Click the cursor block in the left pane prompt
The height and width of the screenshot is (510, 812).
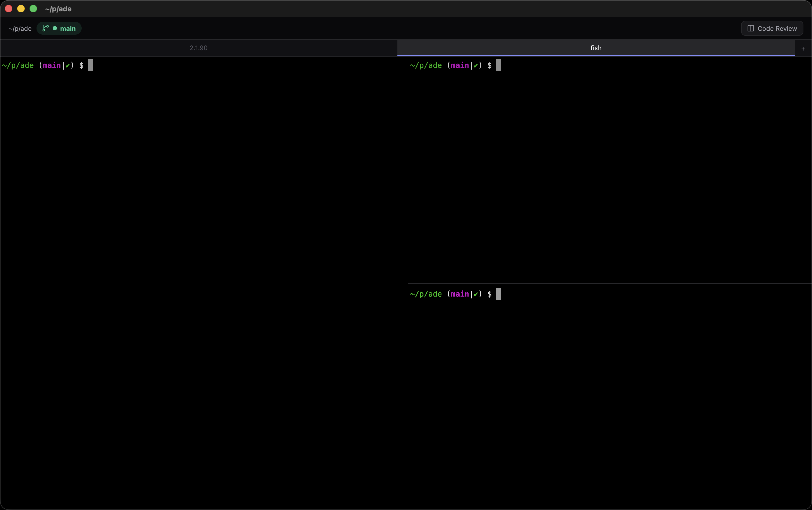(x=90, y=65)
